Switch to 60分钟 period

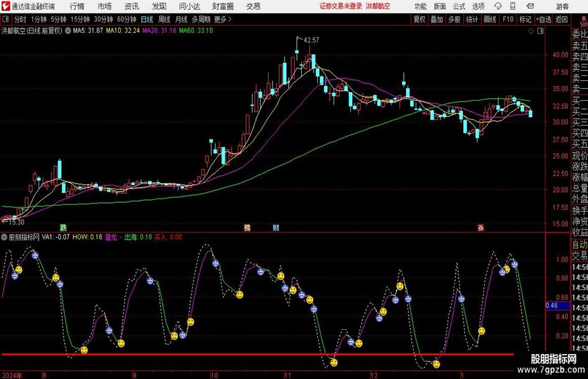pyautogui.click(x=127, y=19)
